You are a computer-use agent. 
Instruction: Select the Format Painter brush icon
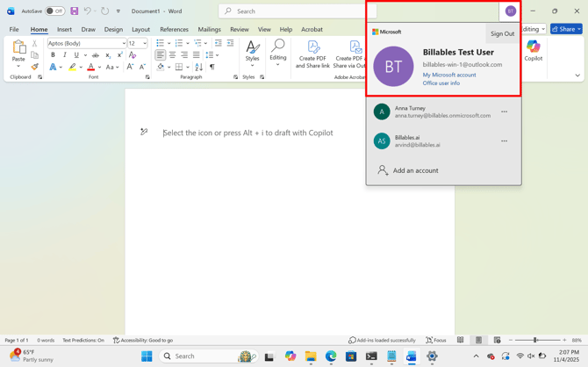(34, 67)
